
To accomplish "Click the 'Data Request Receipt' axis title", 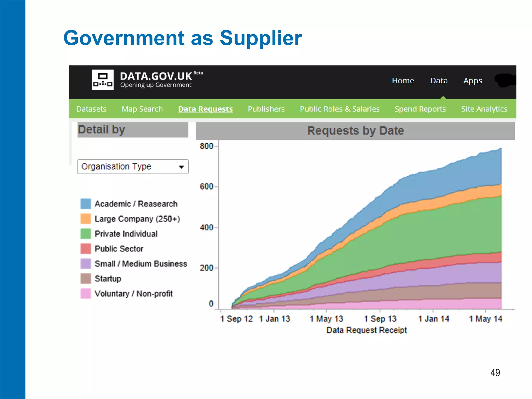I will point(367,330).
